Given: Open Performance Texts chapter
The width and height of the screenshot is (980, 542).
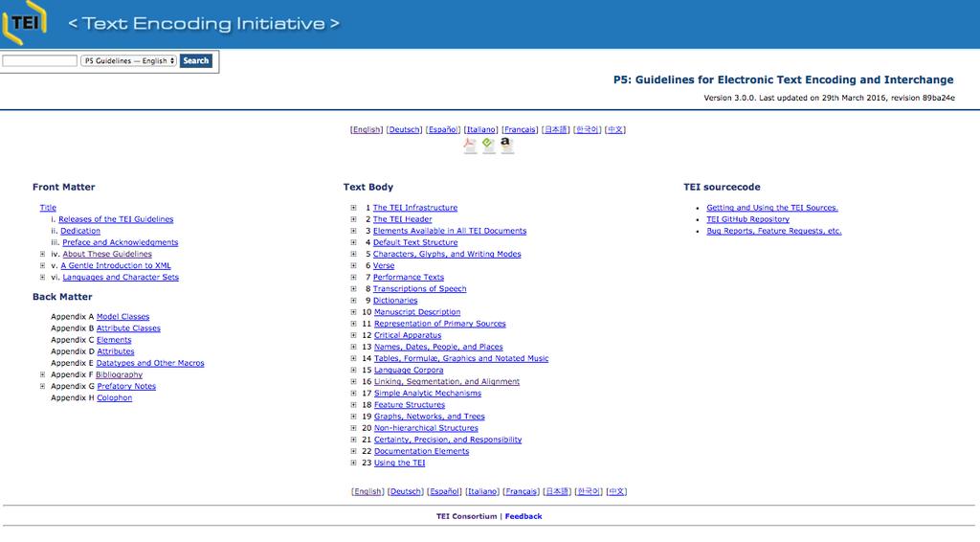Looking at the screenshot, I should [x=408, y=277].
